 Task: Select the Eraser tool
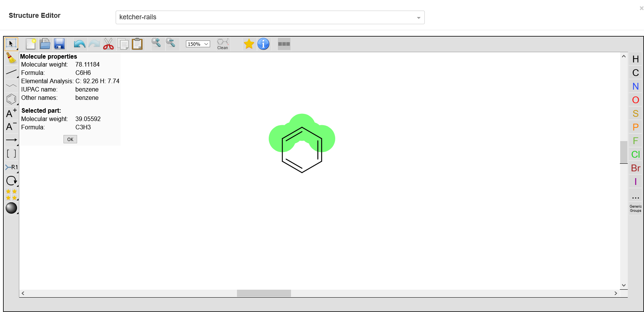click(11, 58)
